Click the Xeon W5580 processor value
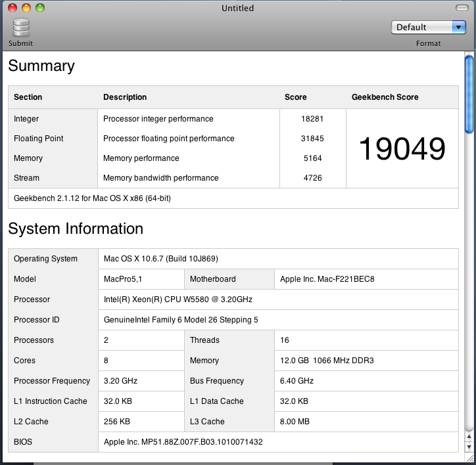This screenshot has width=476, height=465. pos(178,299)
